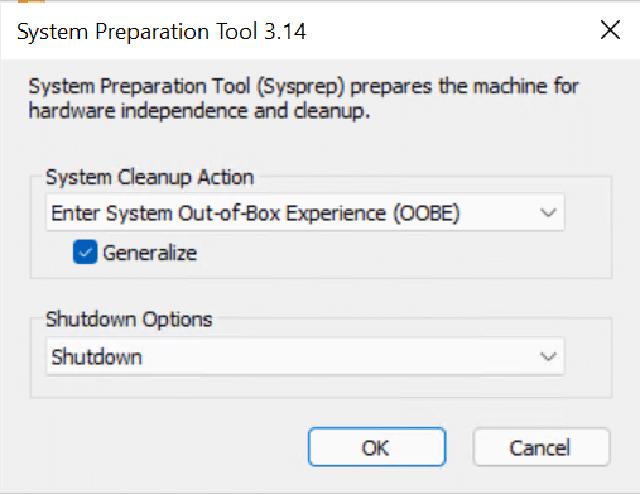Click the System Preparation Tool 3.14 title

tap(162, 32)
